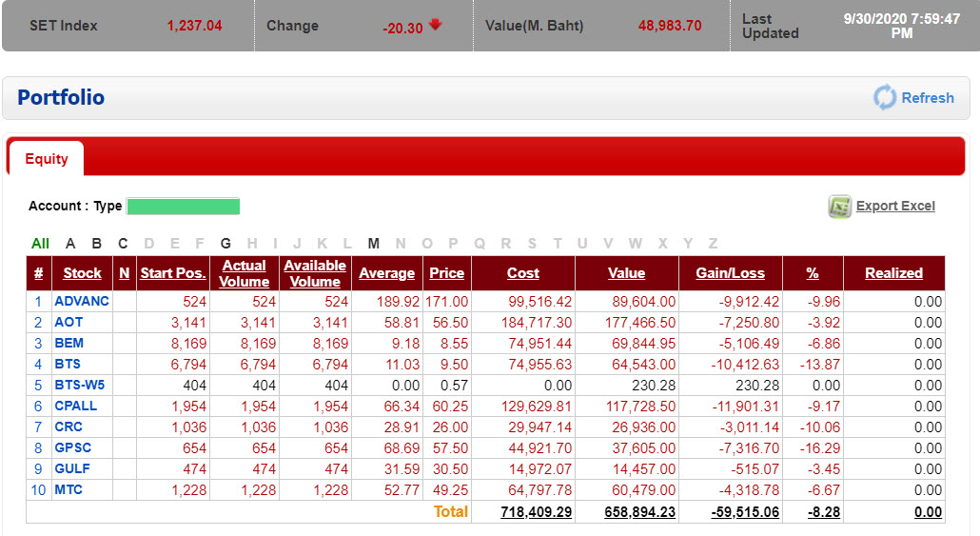The image size is (980, 536).
Task: Click BTS gain/loss -10,412.63
Action: [x=745, y=365]
